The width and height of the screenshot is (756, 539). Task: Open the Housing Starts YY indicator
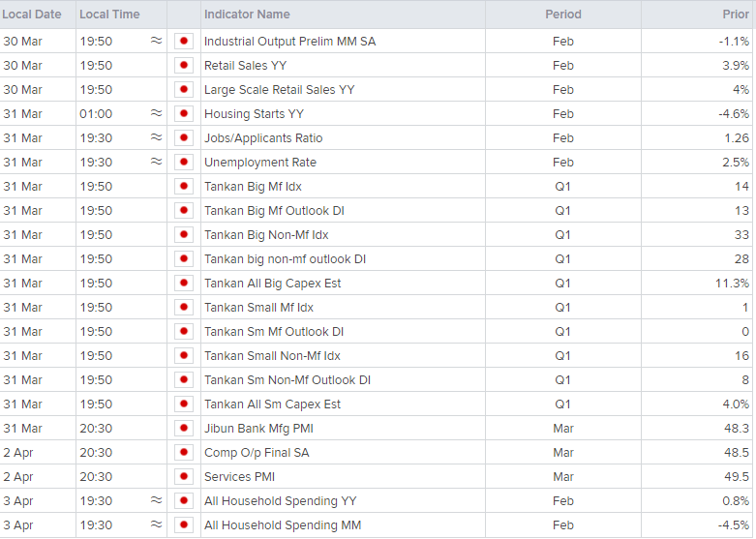tap(254, 114)
